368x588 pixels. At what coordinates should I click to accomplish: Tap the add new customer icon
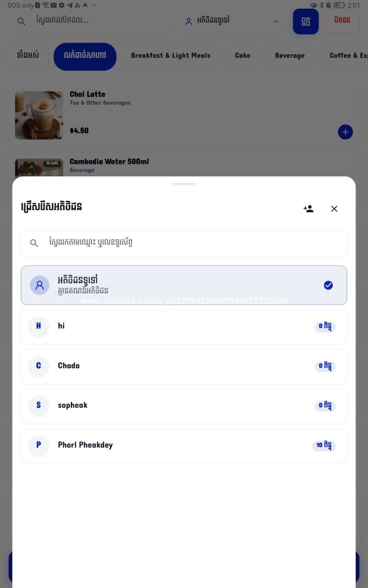point(308,209)
